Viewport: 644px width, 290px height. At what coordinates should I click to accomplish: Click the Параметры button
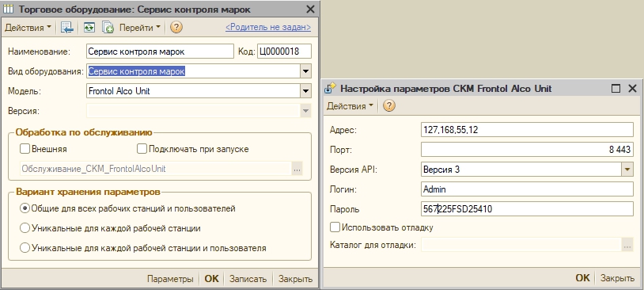tap(170, 278)
